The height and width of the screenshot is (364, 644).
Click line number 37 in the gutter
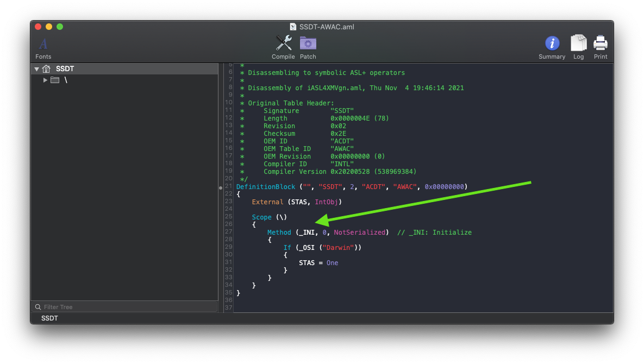[x=228, y=307]
